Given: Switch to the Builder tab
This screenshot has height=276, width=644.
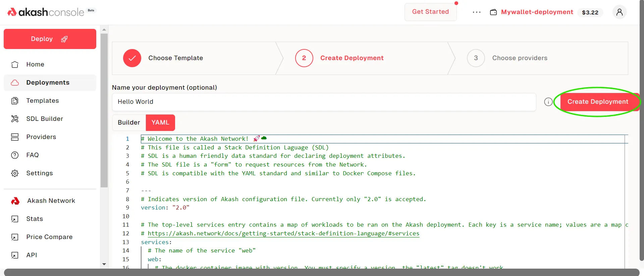Looking at the screenshot, I should (129, 123).
